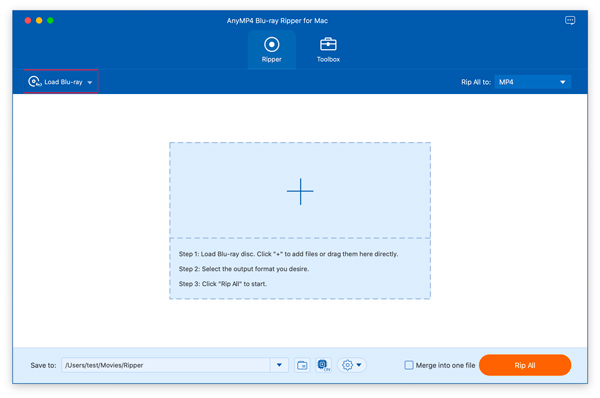Click the feedback chat icon in title bar
Image resolution: width=600 pixels, height=398 pixels.
click(x=570, y=20)
